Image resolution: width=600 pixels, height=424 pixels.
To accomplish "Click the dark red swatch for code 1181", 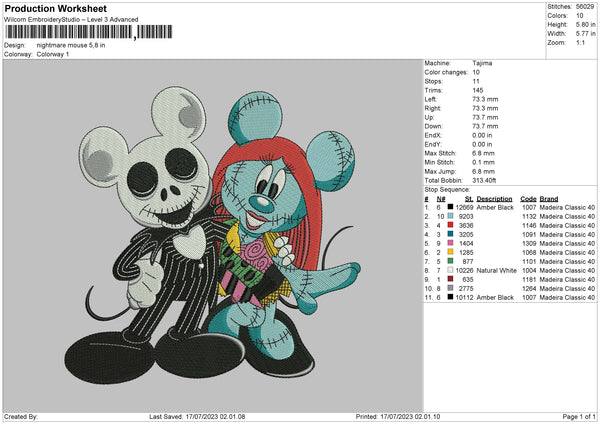I will tap(450, 279).
